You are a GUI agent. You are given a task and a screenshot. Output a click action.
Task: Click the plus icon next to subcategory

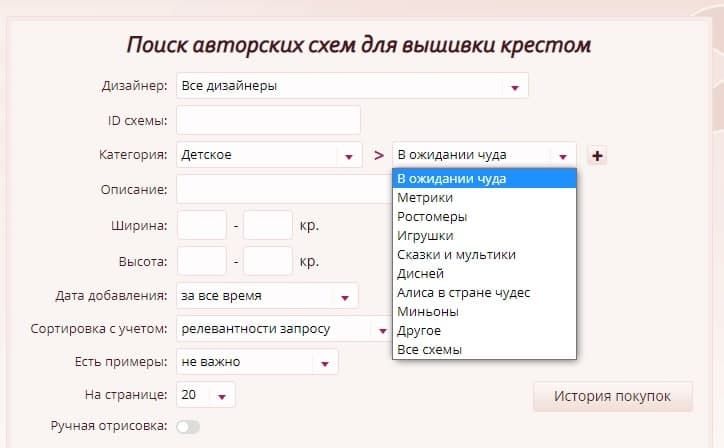[x=598, y=155]
